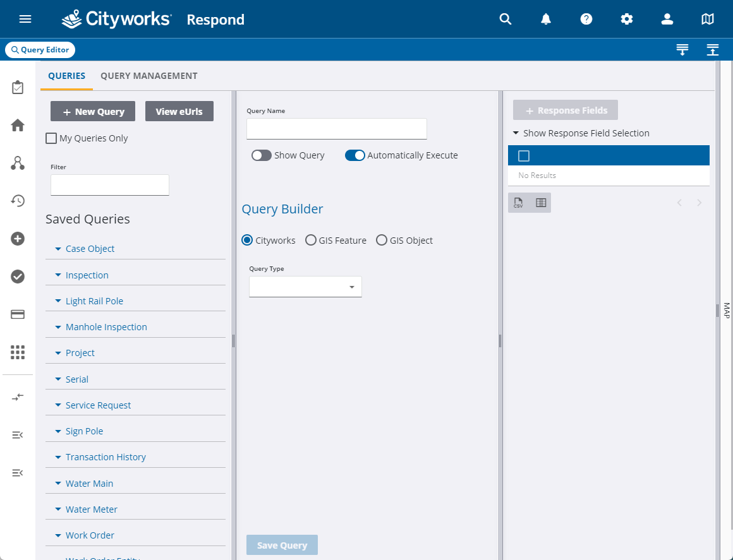Open the hamburger navigation menu
Image resolution: width=733 pixels, height=560 pixels.
[x=25, y=19]
